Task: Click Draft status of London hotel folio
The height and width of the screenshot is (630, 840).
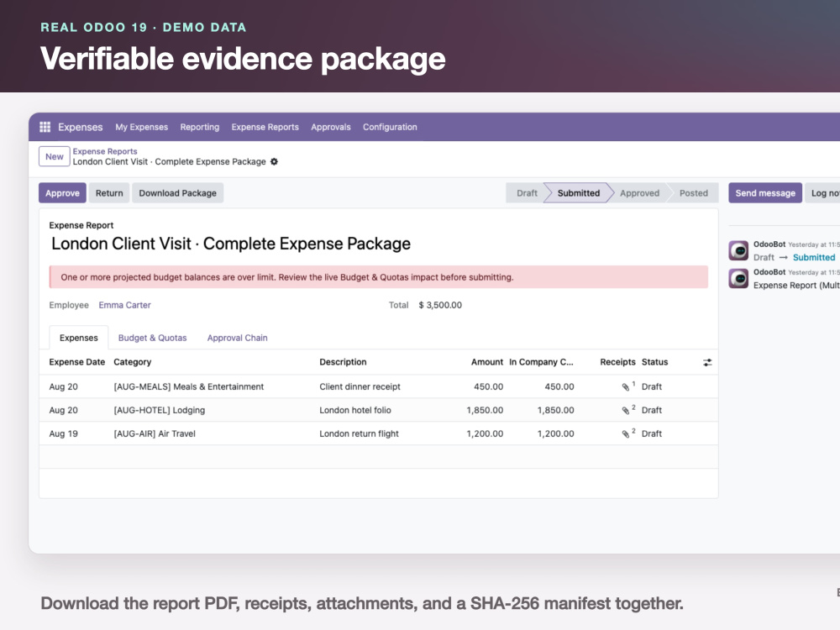Action: pyautogui.click(x=652, y=411)
